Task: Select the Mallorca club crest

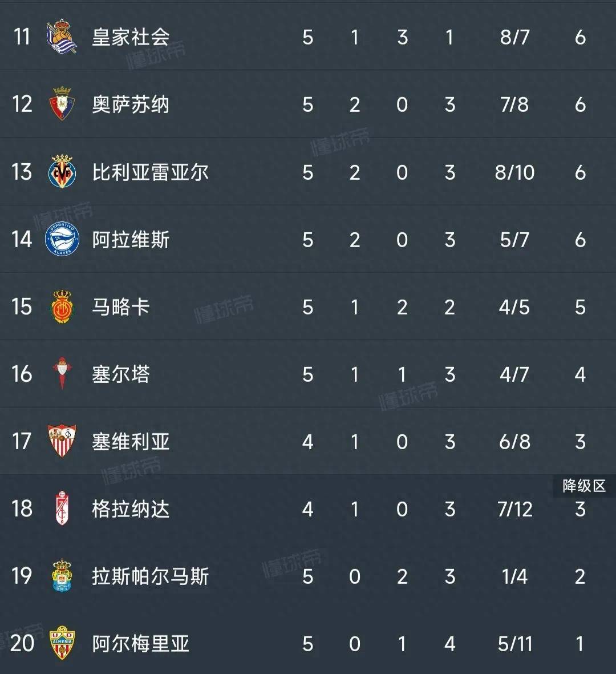Action: tap(62, 307)
